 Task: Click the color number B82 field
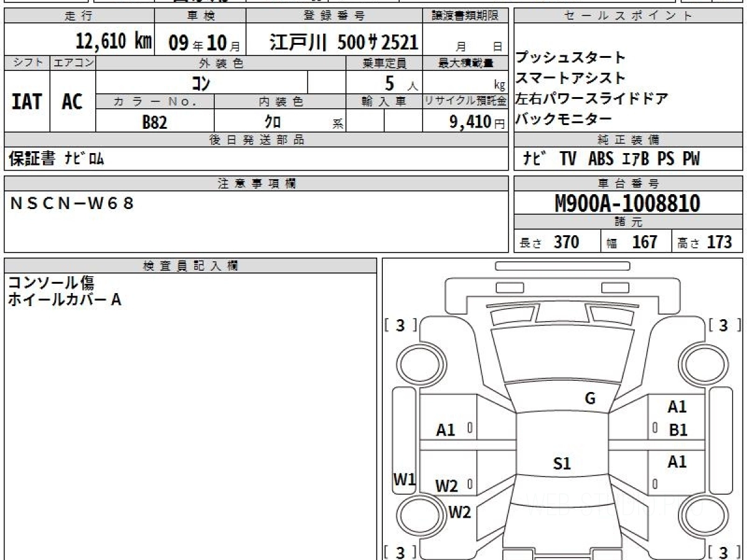tap(154, 123)
